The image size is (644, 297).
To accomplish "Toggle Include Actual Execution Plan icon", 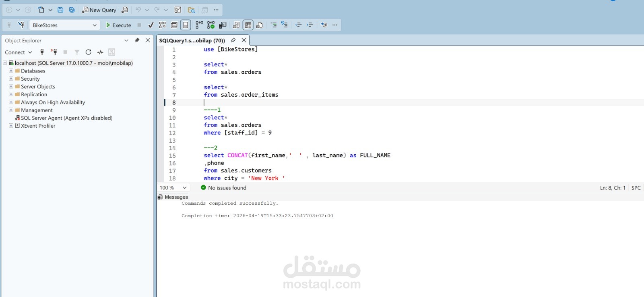I will point(199,25).
